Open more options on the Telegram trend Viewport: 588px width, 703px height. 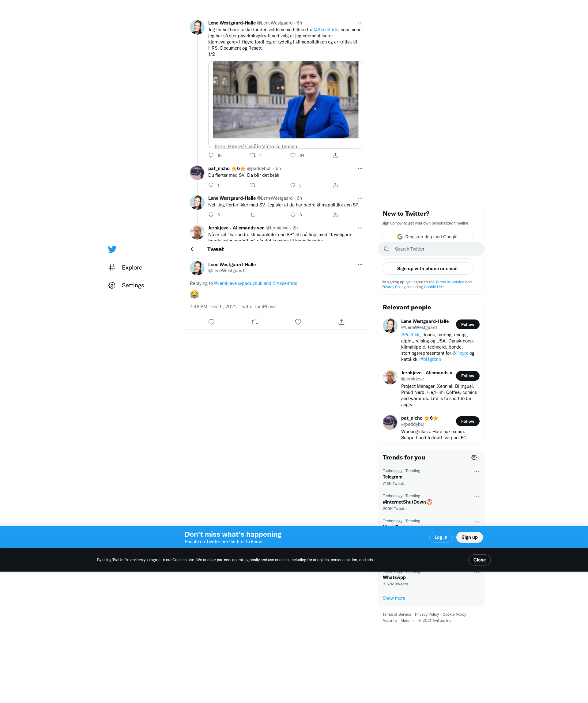[x=477, y=472]
